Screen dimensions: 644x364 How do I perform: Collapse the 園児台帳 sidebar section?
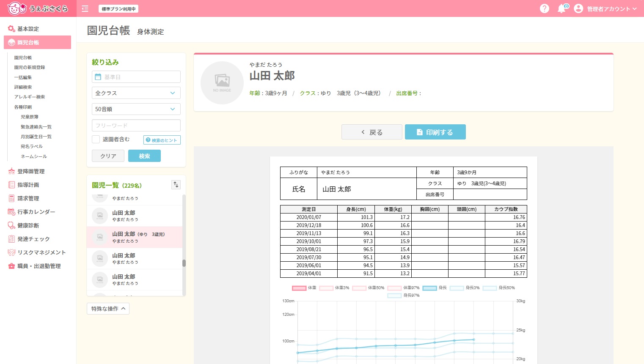pyautogui.click(x=37, y=42)
